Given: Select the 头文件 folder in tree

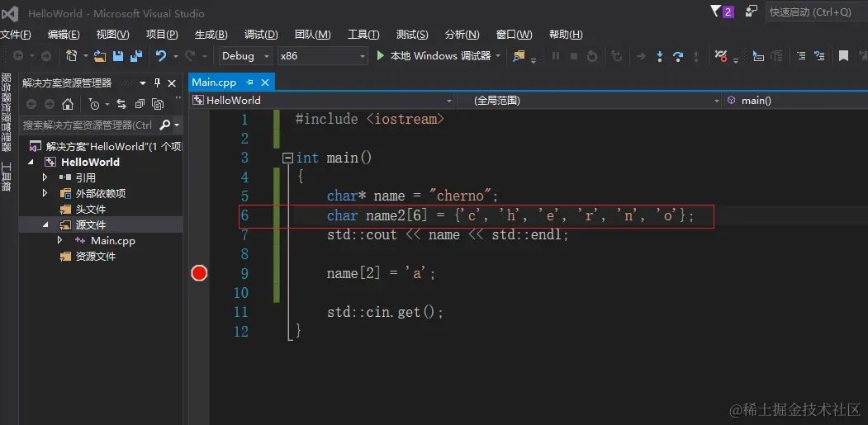Looking at the screenshot, I should pyautogui.click(x=90, y=209).
